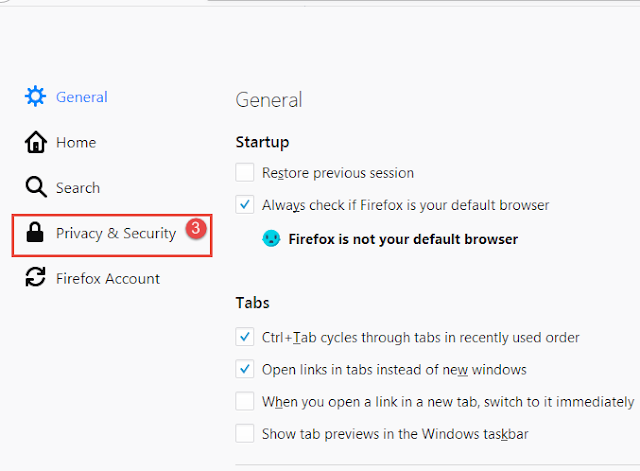Click the Restore previous session label
This screenshot has width=640, height=471.
point(338,173)
